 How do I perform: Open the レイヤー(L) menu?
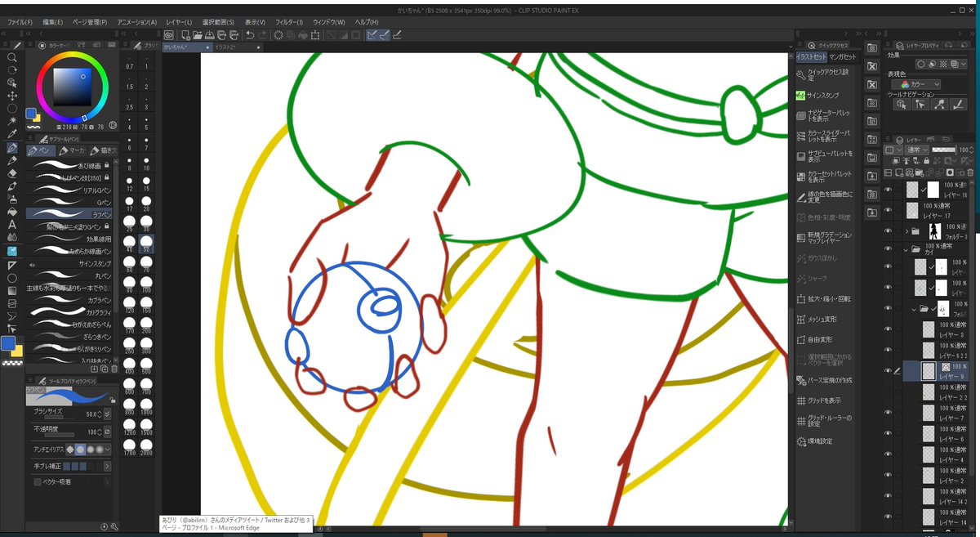coord(179,22)
